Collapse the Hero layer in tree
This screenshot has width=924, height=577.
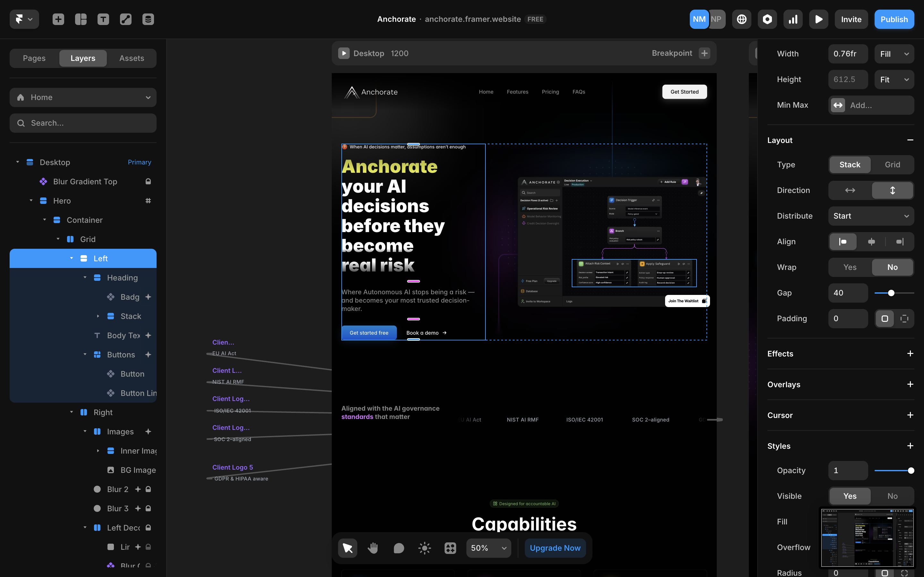[x=31, y=201]
